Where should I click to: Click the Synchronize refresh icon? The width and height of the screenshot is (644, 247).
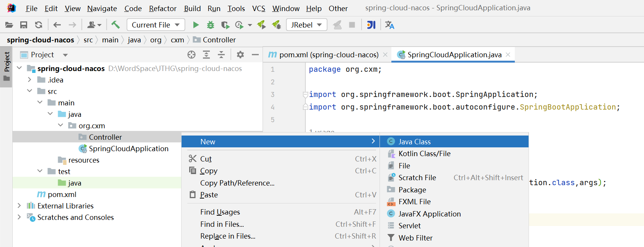(39, 25)
